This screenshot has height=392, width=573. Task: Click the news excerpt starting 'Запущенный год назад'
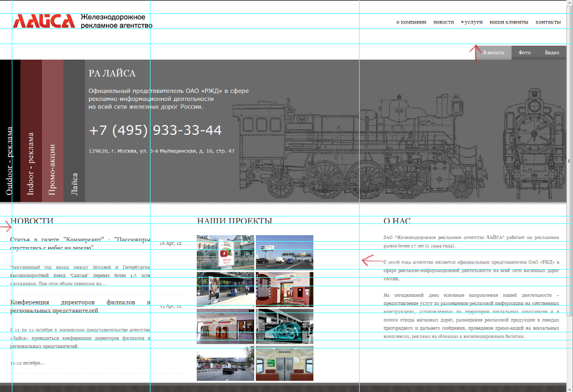[x=80, y=275]
